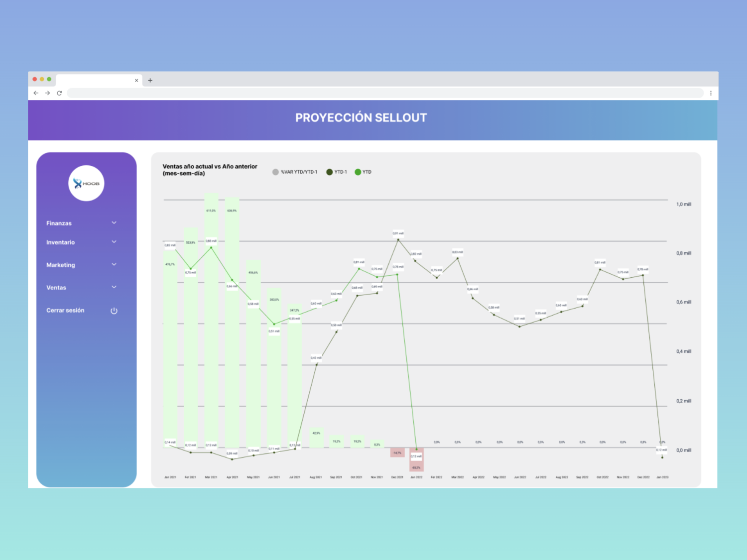The height and width of the screenshot is (560, 747).
Task: Select the Finanzas menu label
Action: coord(59,224)
